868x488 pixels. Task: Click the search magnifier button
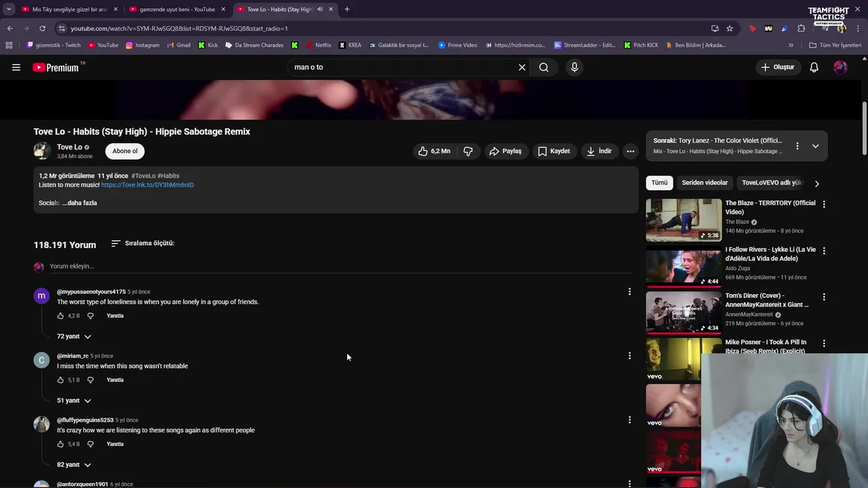(x=544, y=67)
